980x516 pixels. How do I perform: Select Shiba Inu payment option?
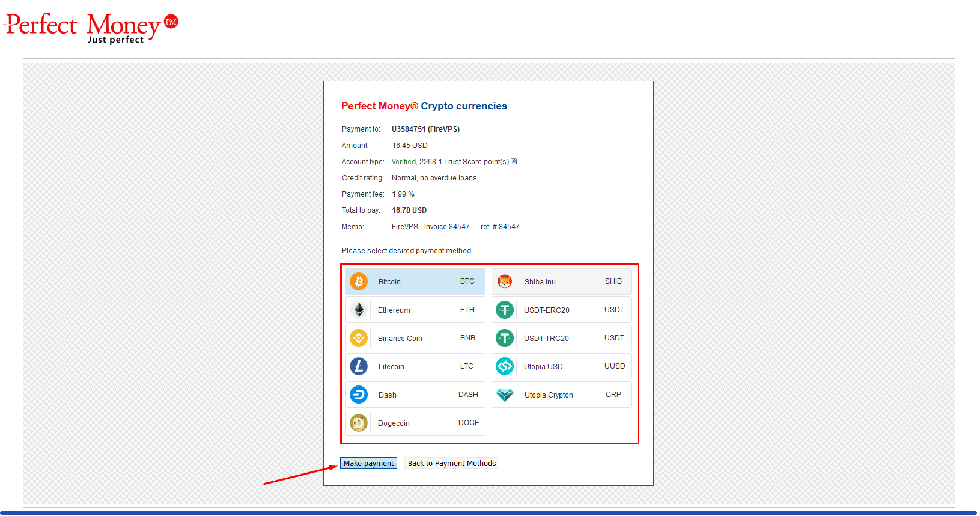(561, 281)
